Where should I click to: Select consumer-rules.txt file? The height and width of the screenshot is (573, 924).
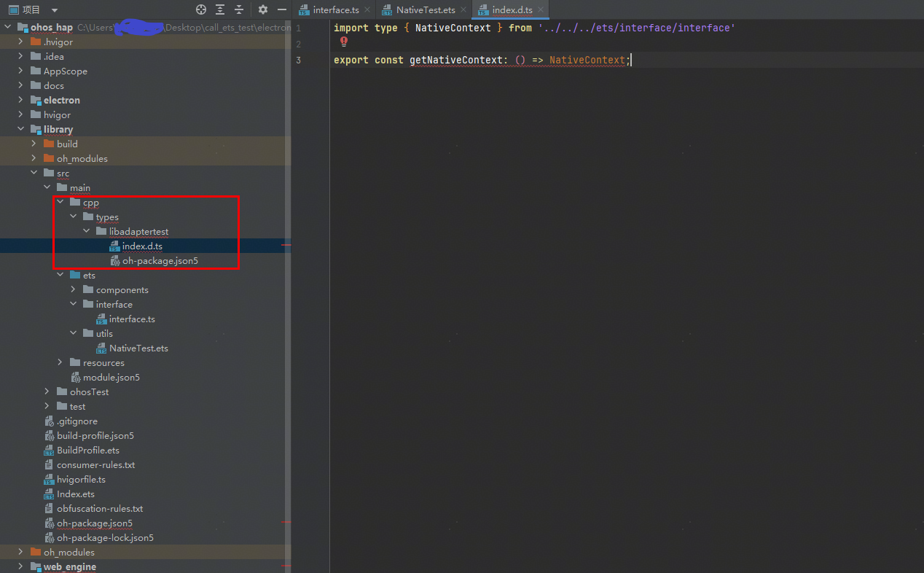point(96,465)
